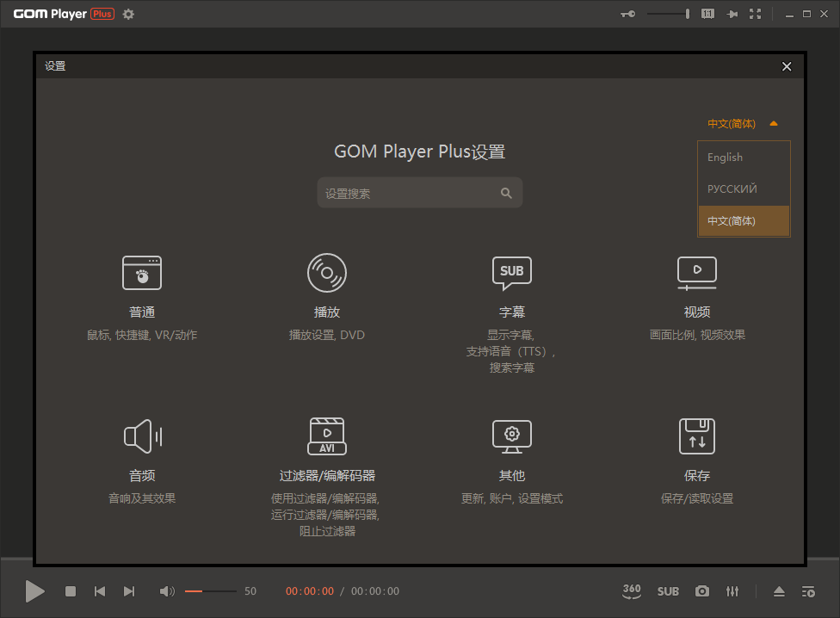This screenshot has width=840, height=618.
Task: Click the 设置搜索 search field
Action: pos(410,194)
